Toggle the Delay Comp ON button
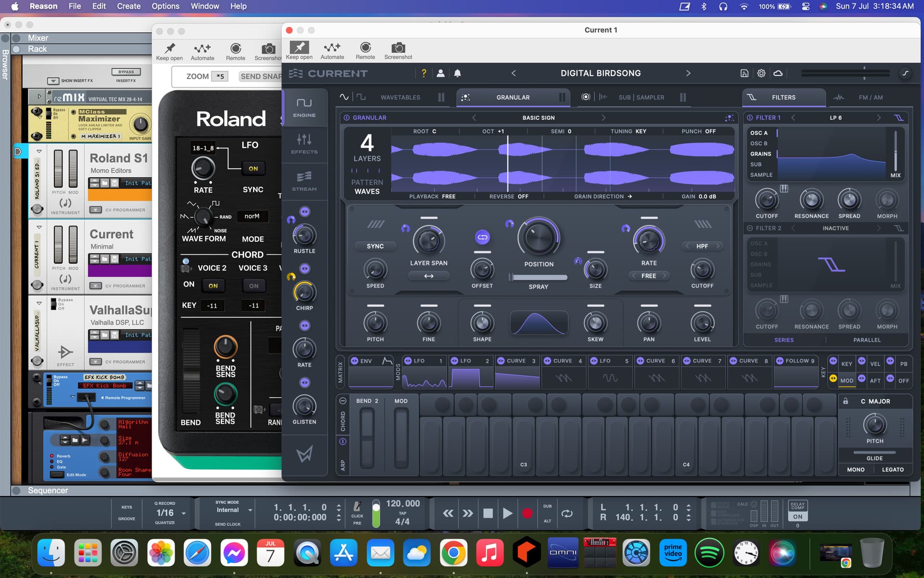This screenshot has width=924, height=578. (797, 517)
